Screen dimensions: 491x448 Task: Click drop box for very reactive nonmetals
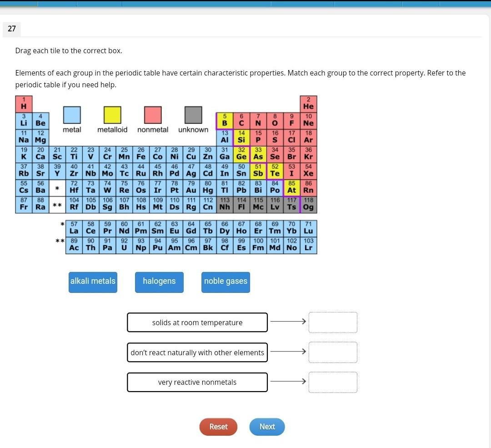(x=333, y=382)
